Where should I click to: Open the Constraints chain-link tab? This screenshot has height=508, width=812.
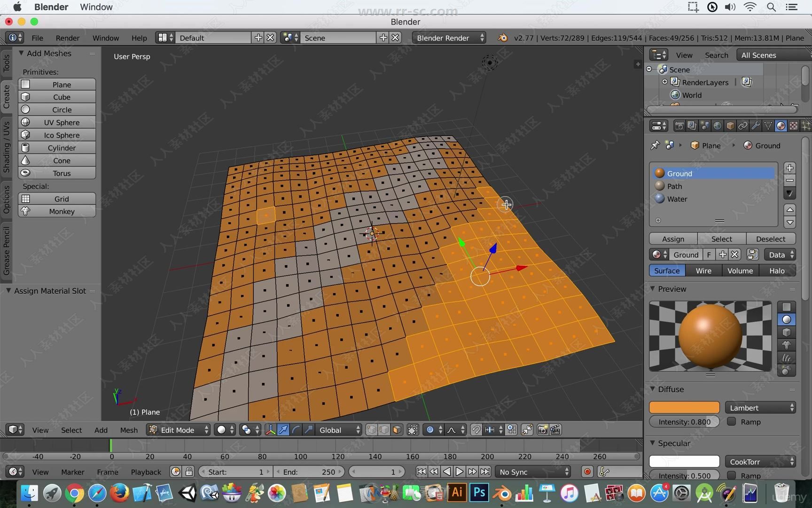click(742, 126)
